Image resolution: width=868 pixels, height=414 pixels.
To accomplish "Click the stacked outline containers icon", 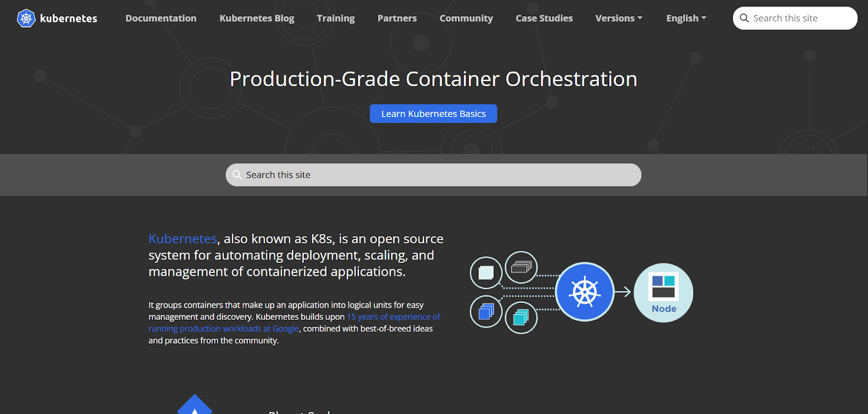I will coord(521,267).
